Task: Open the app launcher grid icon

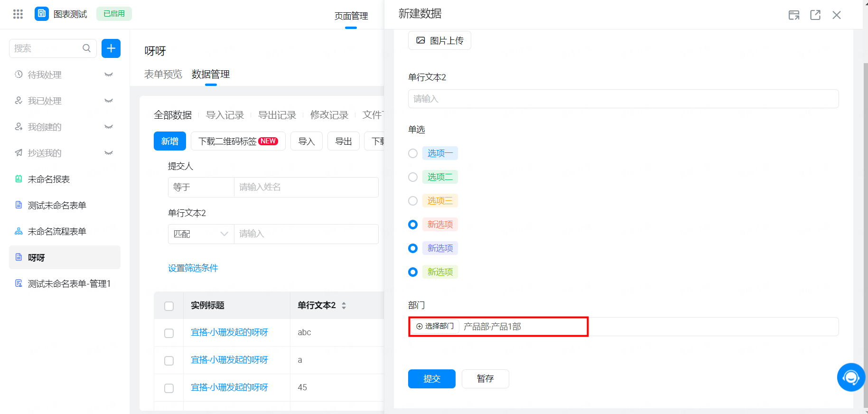Action: (18, 14)
